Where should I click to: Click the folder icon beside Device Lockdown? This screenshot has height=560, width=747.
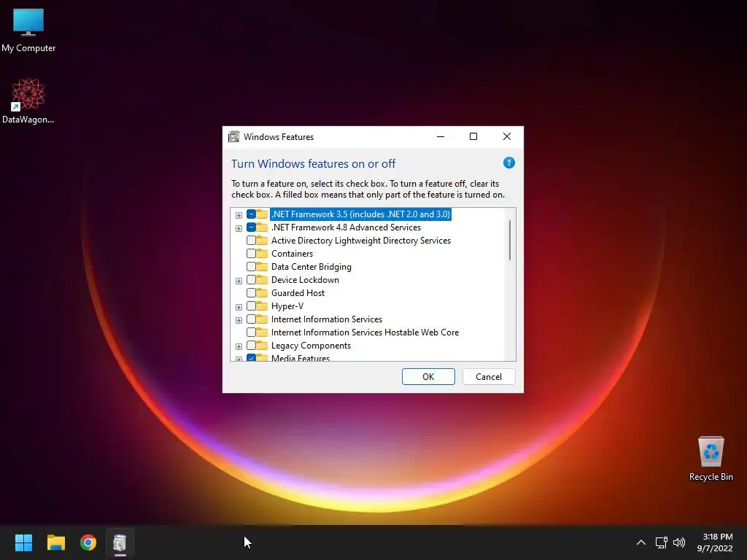click(x=262, y=279)
